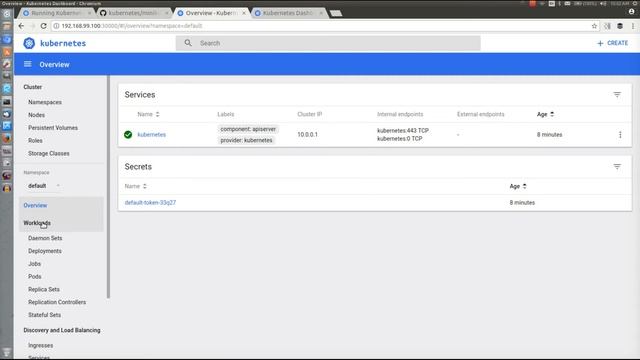Open Storage Classes in sidebar

pyautogui.click(x=49, y=153)
